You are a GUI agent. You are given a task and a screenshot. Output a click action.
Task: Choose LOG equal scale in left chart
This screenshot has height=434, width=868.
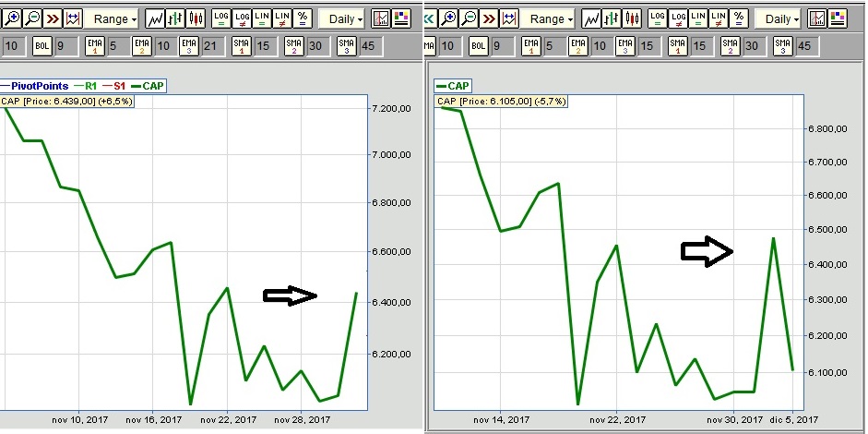coord(220,18)
